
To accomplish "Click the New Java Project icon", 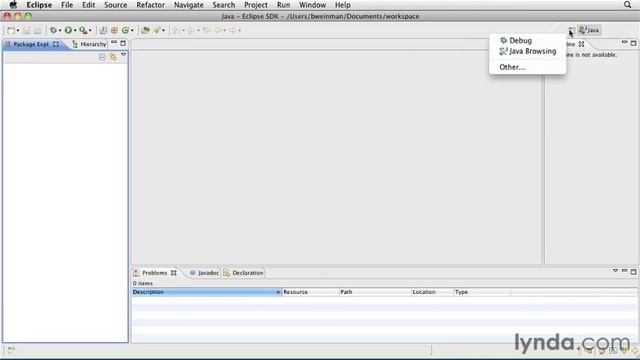I will (103, 30).
